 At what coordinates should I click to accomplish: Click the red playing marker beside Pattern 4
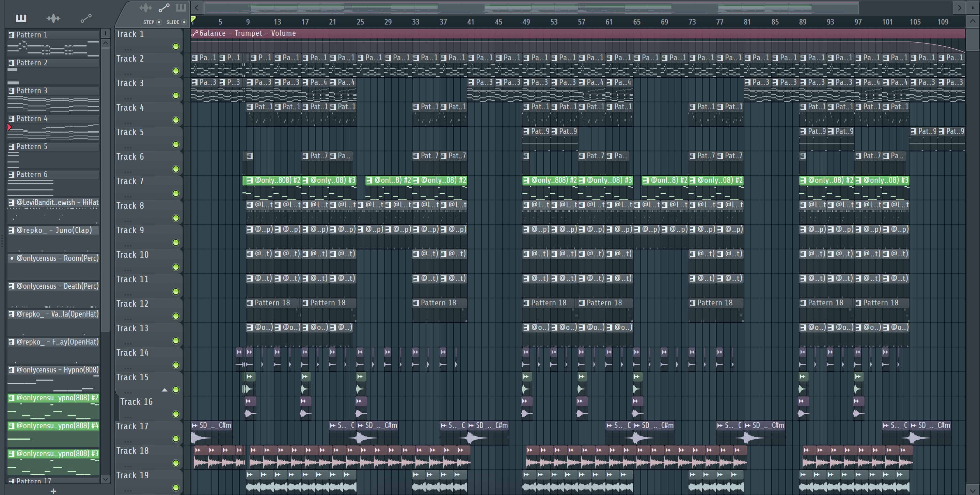point(10,127)
